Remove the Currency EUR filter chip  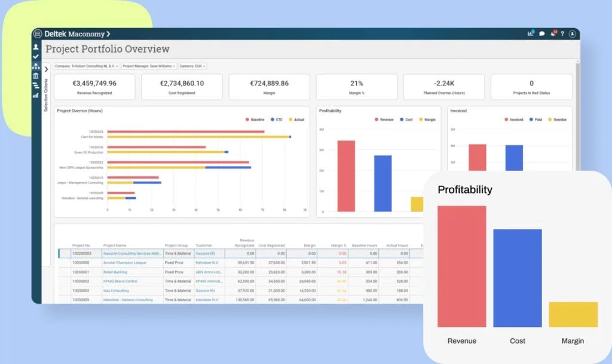204,66
